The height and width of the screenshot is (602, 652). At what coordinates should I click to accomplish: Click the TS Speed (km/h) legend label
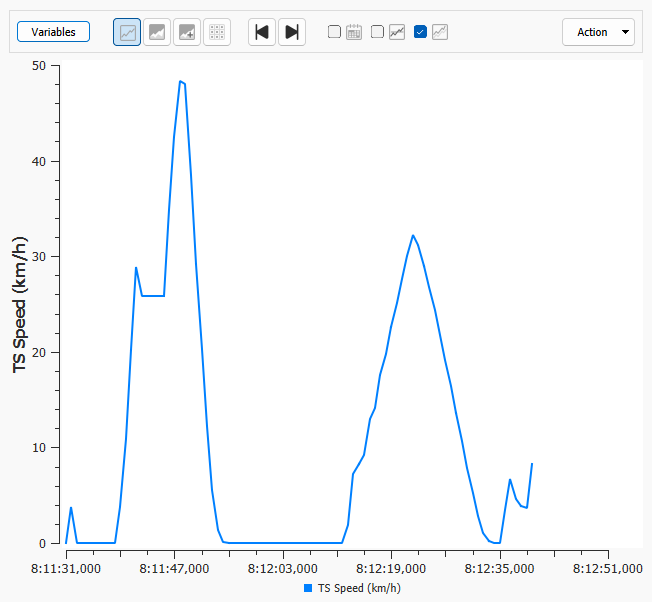point(359,589)
